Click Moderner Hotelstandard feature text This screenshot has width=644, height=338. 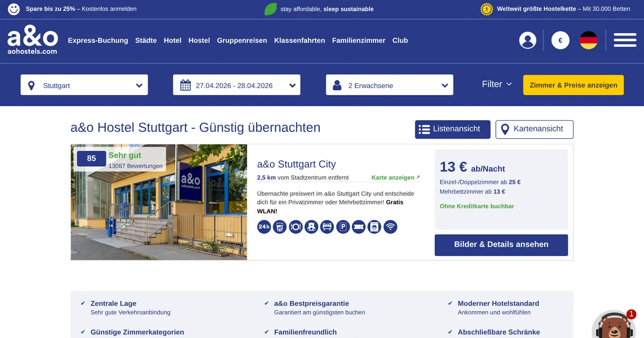(x=499, y=304)
